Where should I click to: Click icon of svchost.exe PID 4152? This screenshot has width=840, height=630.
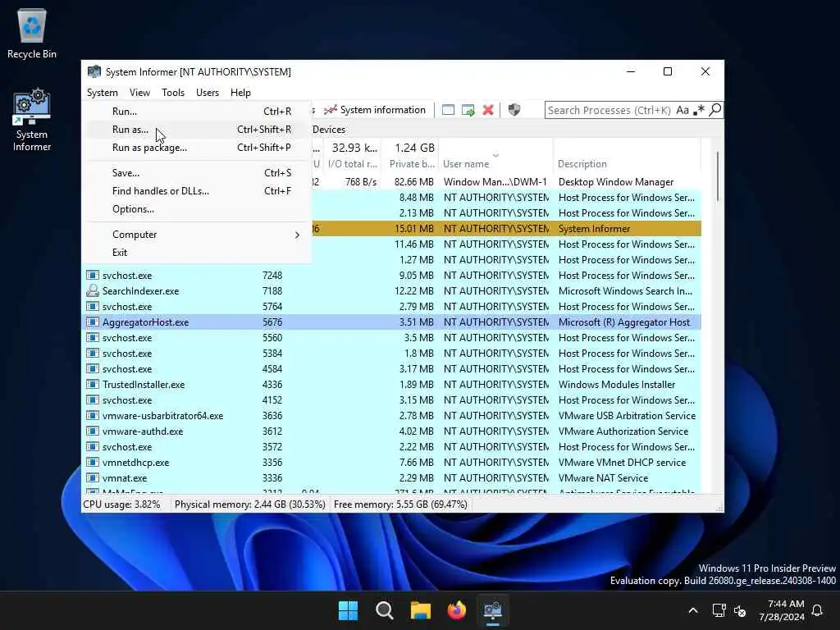click(x=93, y=400)
